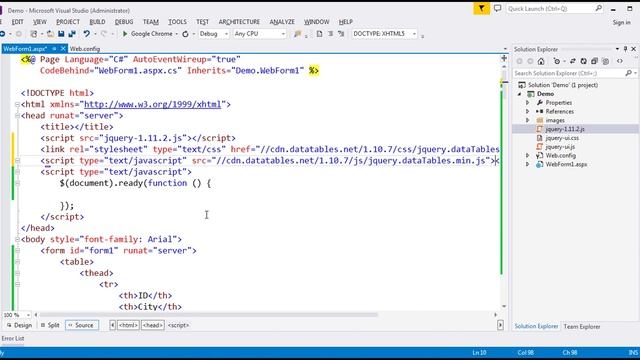Open the w3.org xhtml namespace link
This screenshot has width=640, height=360.
pos(152,104)
